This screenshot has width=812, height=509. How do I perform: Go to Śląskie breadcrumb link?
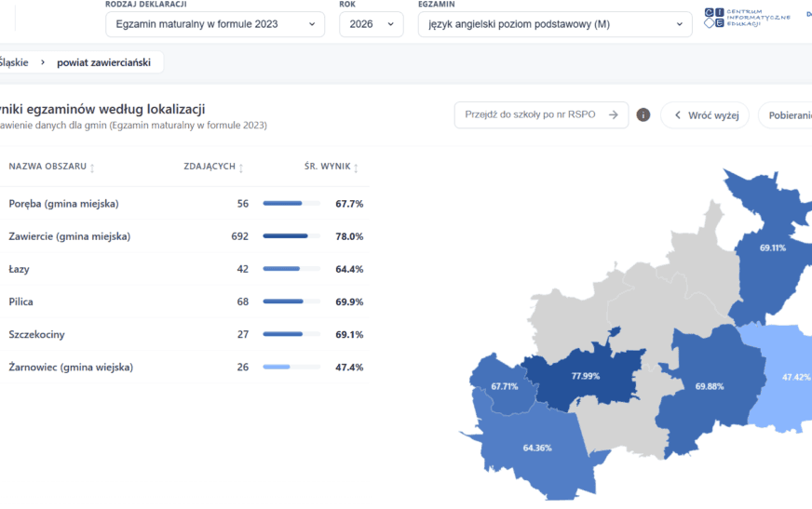(14, 62)
